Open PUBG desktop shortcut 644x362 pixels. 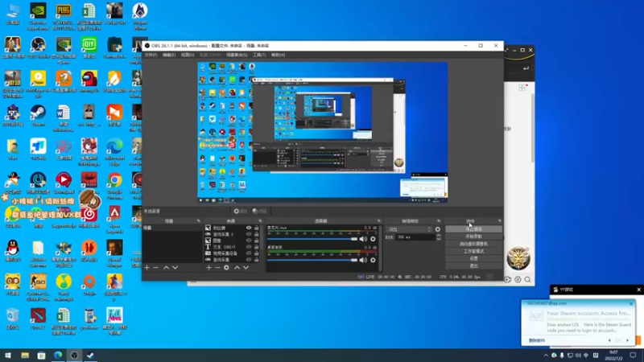64,16
